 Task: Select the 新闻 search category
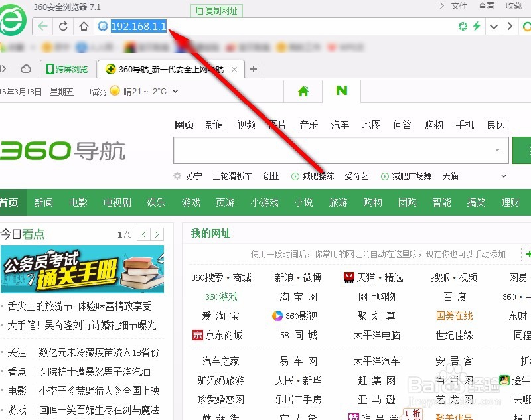[x=215, y=125]
